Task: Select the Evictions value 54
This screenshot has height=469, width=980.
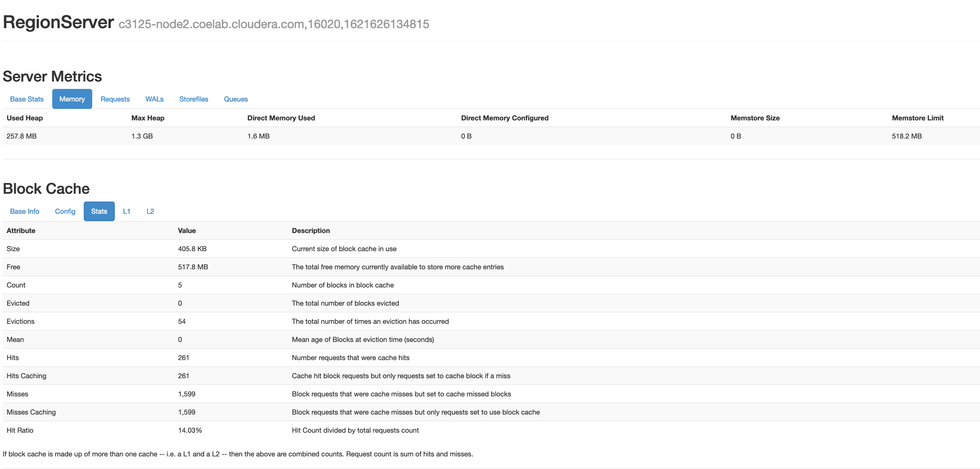Action: pyautogui.click(x=182, y=321)
